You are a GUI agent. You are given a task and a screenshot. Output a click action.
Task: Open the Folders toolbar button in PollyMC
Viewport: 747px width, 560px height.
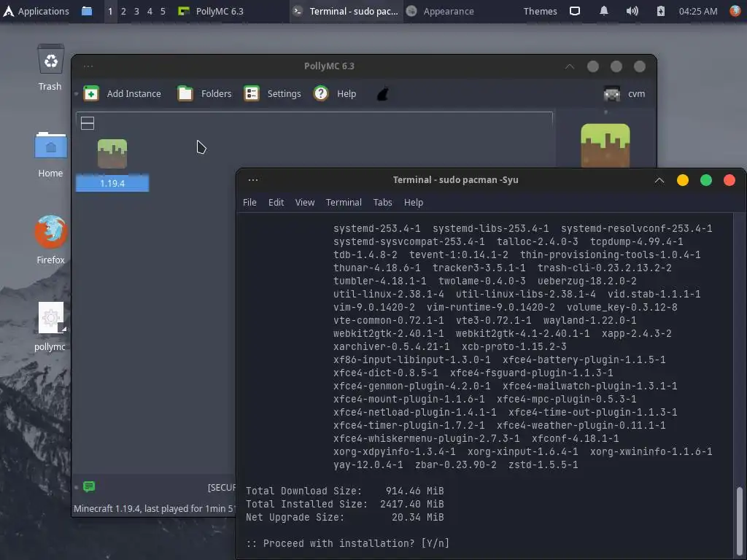point(204,93)
